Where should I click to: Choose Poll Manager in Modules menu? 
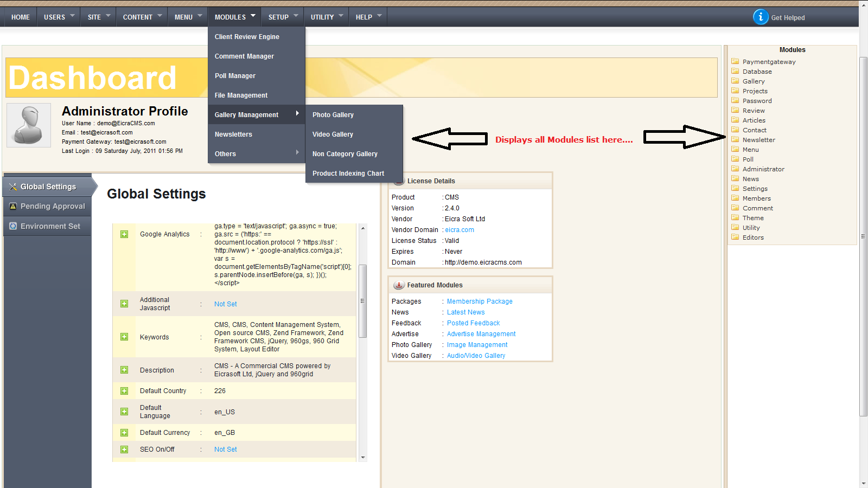pos(235,76)
